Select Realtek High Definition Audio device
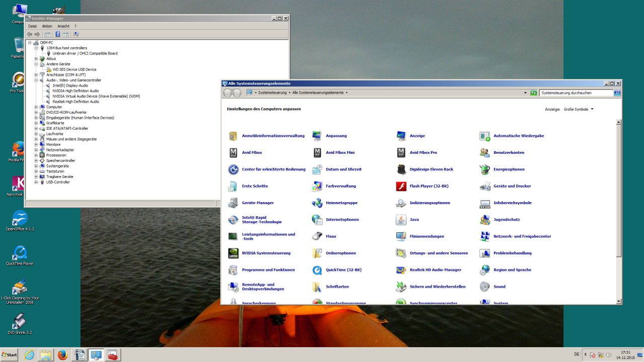644x362 pixels. pos(75,102)
